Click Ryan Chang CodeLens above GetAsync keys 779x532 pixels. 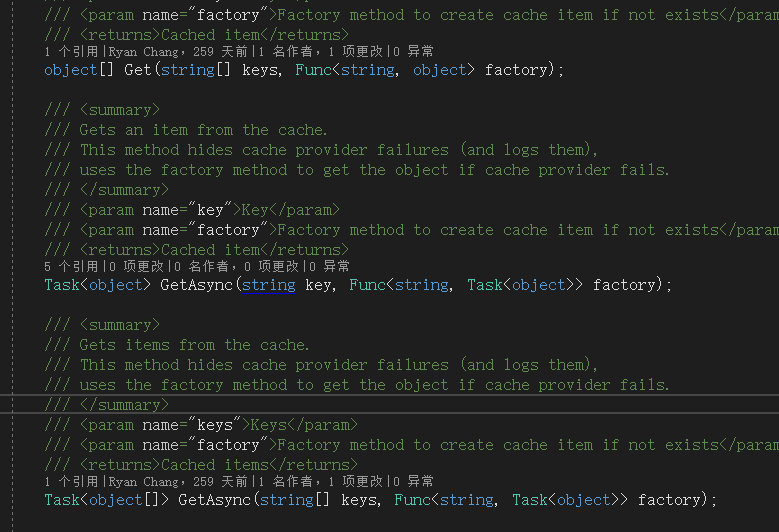(x=162, y=482)
